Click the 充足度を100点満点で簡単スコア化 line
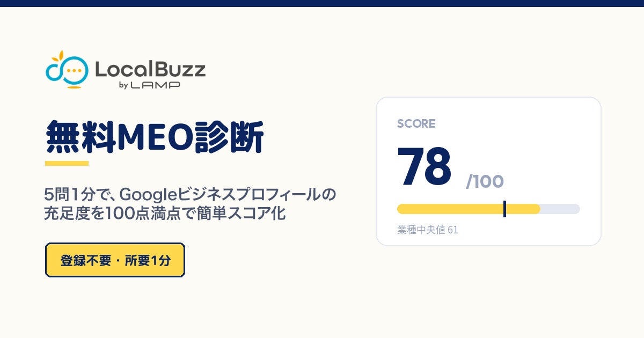644x338 pixels. tap(165, 214)
